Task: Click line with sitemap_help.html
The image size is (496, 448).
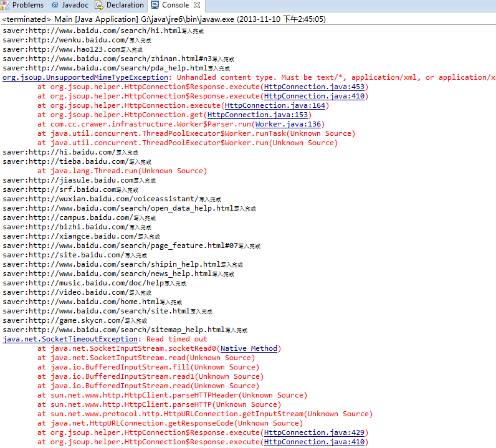Action: point(125,330)
